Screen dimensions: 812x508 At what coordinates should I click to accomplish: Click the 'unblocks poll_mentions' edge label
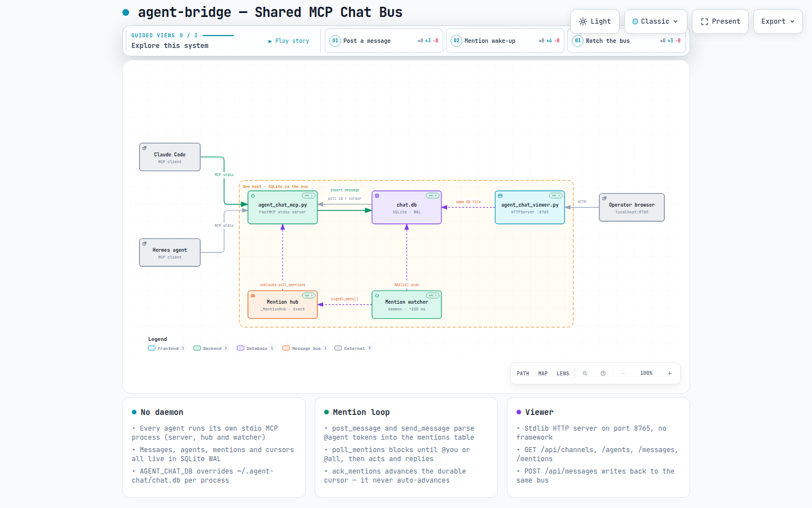(x=283, y=285)
